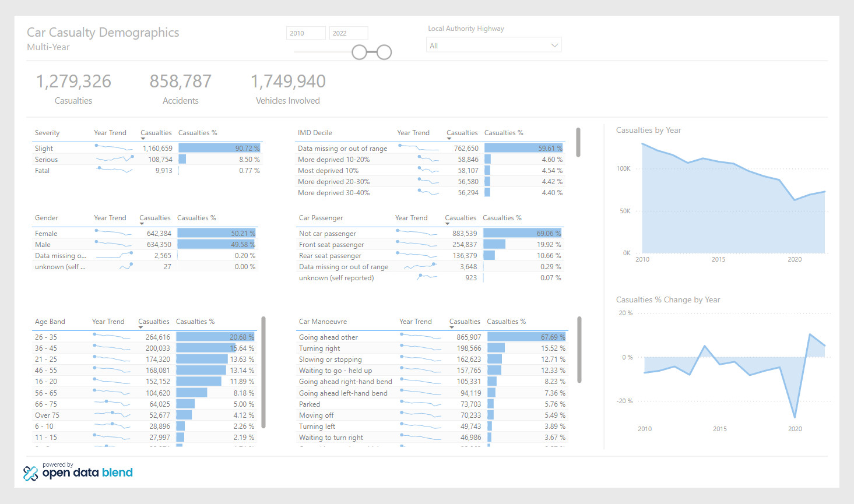
Task: Select More deprived 30-40% row
Action: coord(430,193)
